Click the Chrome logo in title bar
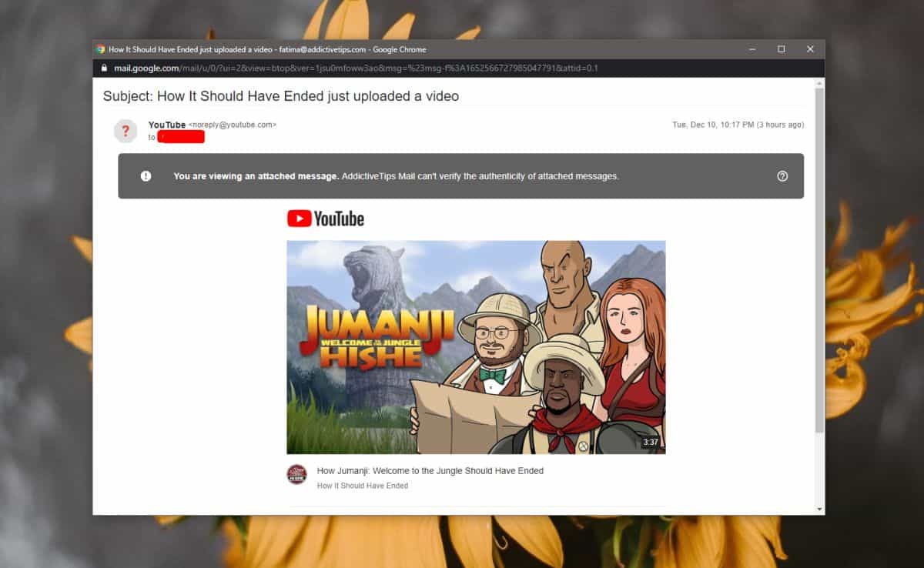 click(x=100, y=49)
